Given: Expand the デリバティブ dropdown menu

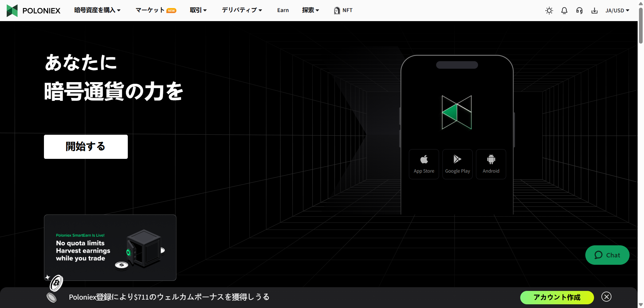Looking at the screenshot, I should pyautogui.click(x=241, y=10).
